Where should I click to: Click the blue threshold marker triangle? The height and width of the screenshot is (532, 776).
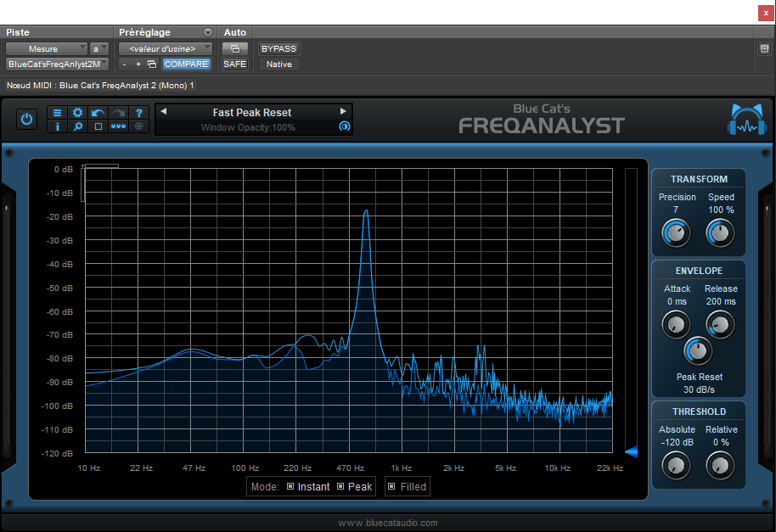[x=631, y=451]
